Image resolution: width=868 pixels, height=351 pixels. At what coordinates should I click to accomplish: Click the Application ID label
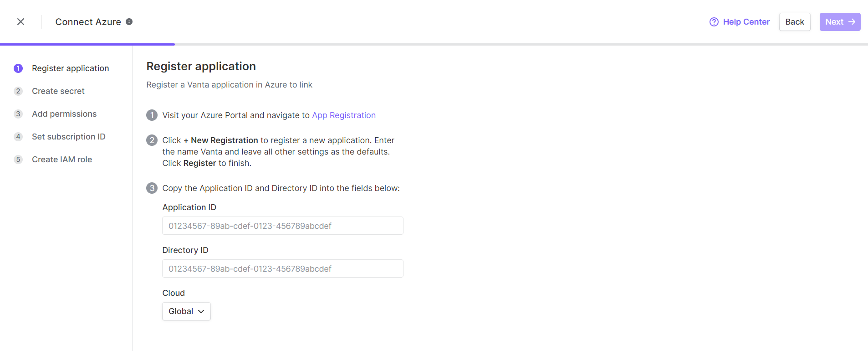189,207
